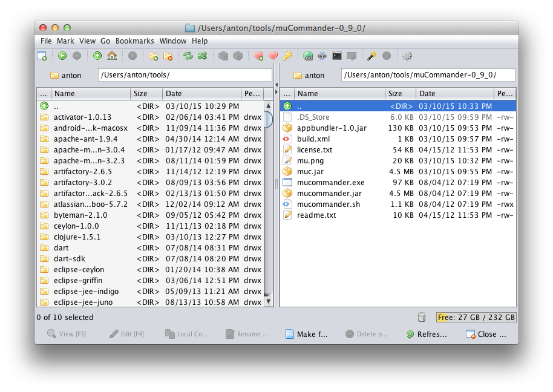Click left panel scrollbar down arrow
This screenshot has height=392, width=553.
269,301
